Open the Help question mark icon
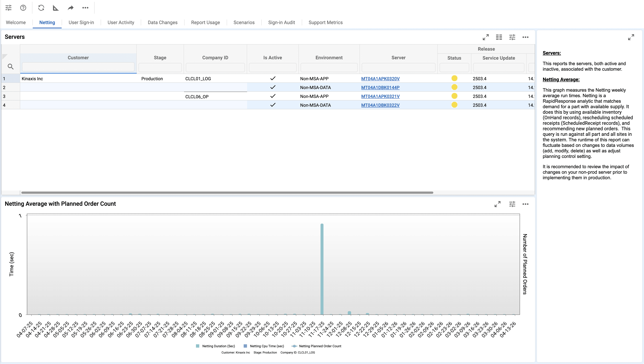 [23, 8]
